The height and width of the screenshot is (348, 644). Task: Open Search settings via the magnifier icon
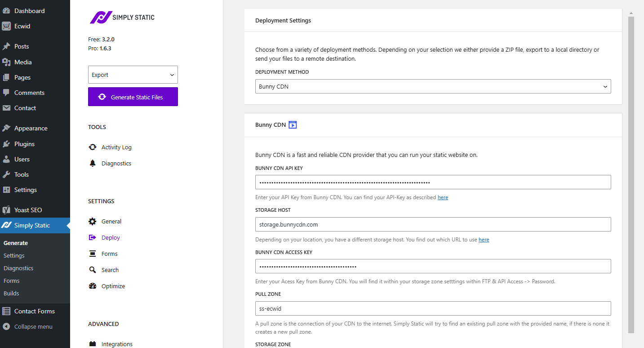tap(110, 270)
